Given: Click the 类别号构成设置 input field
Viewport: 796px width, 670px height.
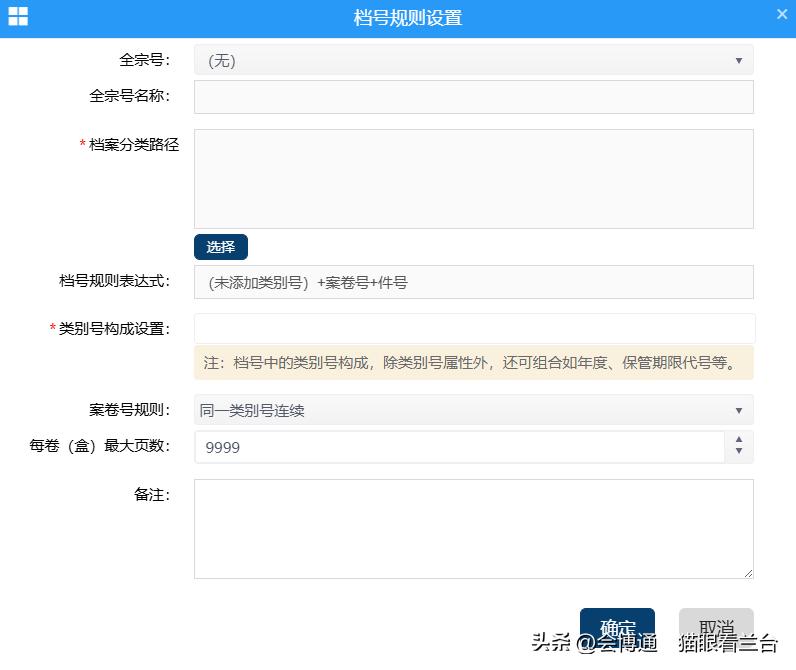Looking at the screenshot, I should tap(475, 328).
